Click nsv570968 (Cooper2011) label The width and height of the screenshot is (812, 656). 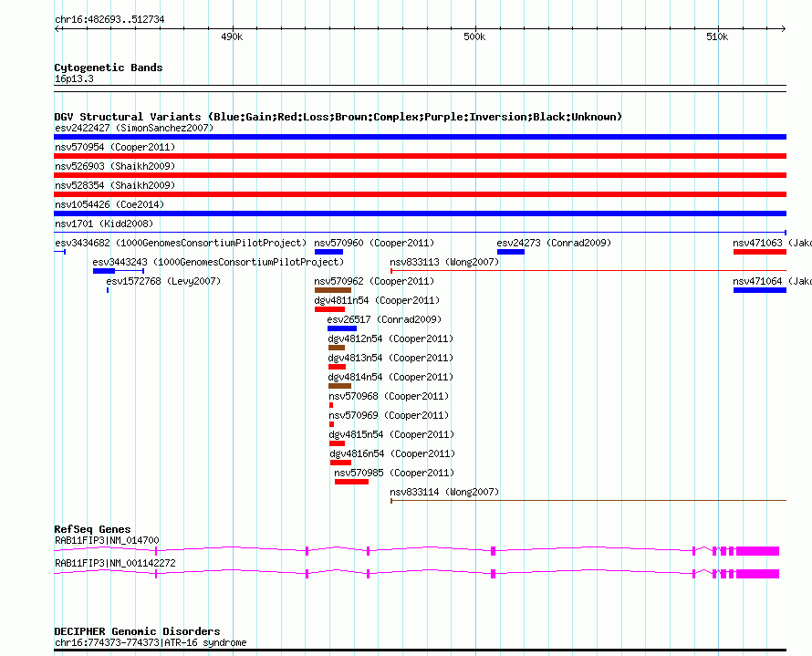tap(389, 396)
